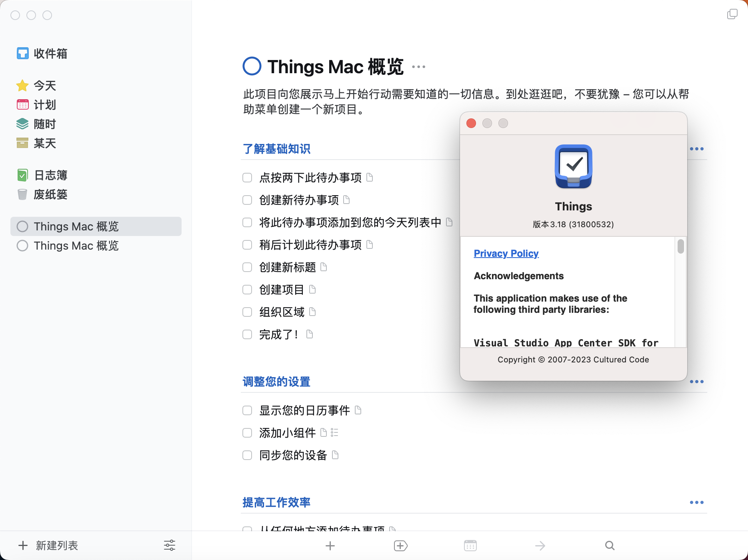Screen dimensions: 748x560
Task: Open ellipsis menu for 了解基础知识 heading
Action: point(697,149)
